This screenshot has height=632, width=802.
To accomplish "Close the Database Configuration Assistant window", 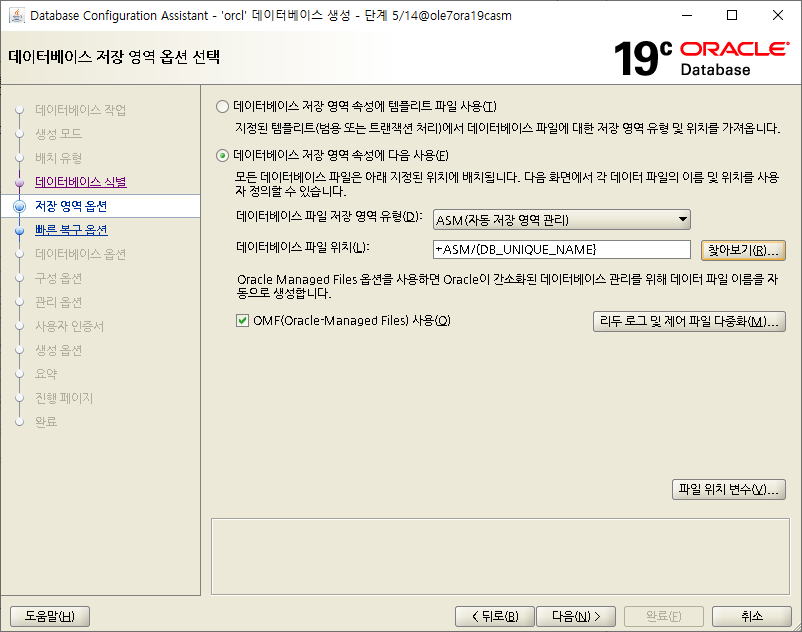I will tap(777, 15).
